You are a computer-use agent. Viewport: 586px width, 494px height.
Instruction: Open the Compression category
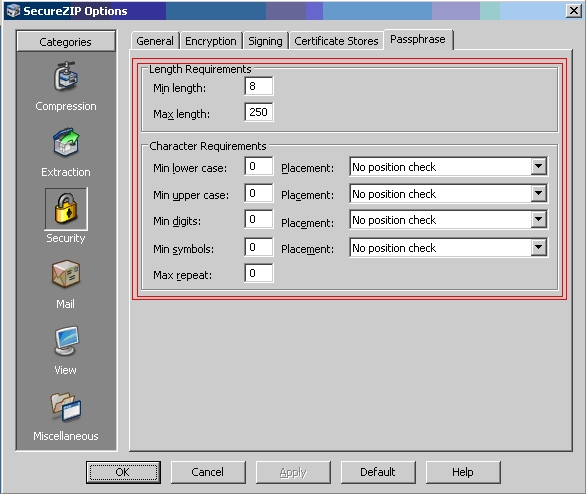(x=66, y=86)
